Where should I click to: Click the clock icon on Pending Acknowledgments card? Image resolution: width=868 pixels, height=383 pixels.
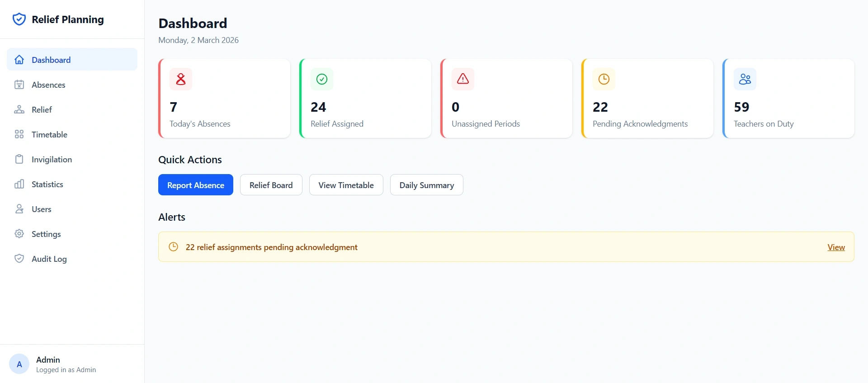604,79
